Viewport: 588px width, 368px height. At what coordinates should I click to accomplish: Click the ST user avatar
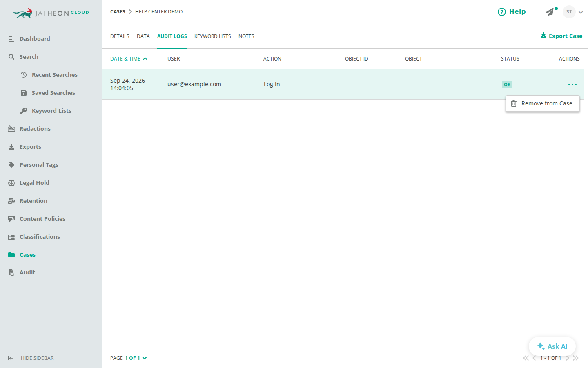click(569, 12)
